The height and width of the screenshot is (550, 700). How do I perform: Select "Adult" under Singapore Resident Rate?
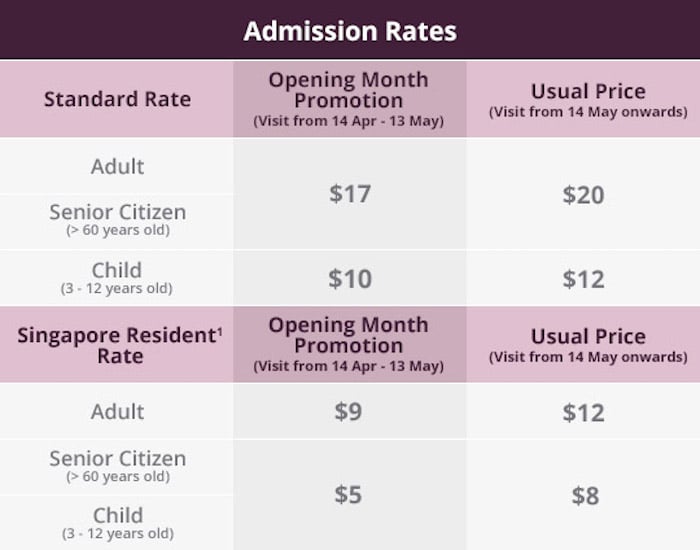(117, 412)
